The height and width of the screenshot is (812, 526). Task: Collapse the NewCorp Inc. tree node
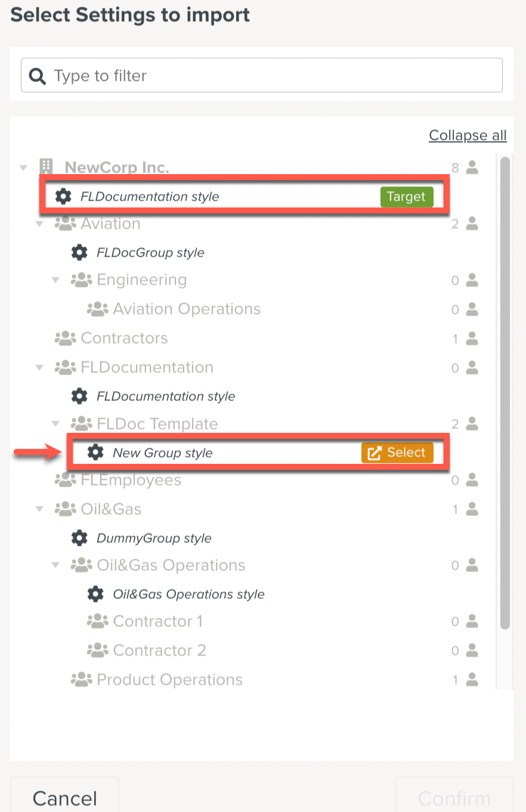tap(24, 168)
